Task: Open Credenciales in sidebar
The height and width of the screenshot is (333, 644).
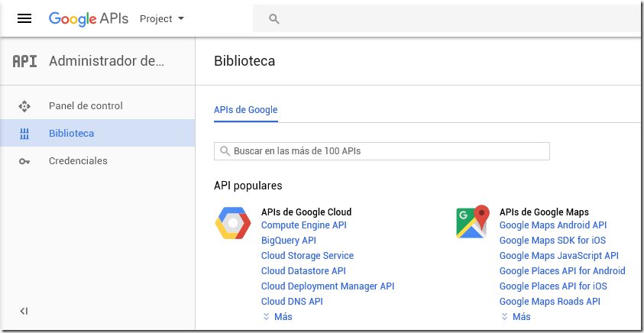Action: pyautogui.click(x=98, y=161)
